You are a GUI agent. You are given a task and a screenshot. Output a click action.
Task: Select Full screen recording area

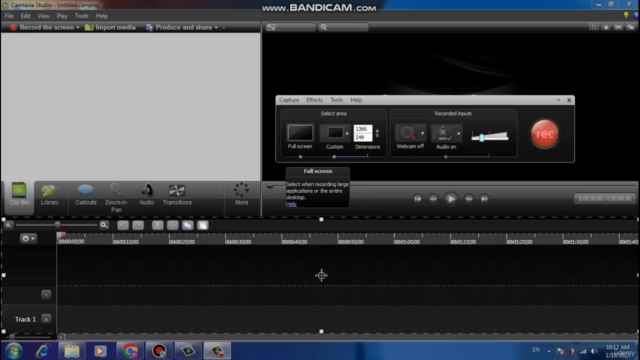(x=300, y=133)
